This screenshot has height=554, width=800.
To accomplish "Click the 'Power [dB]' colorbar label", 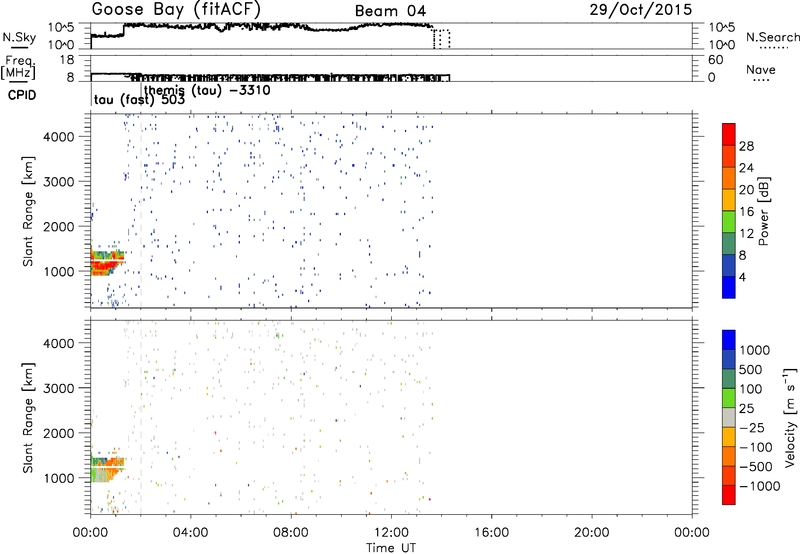I will pos(764,211).
